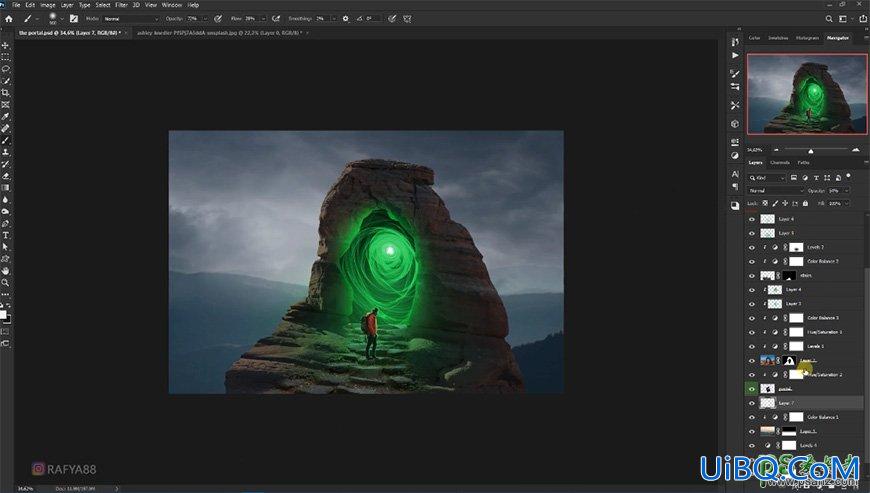Hide the Layer 7 layer

point(752,403)
